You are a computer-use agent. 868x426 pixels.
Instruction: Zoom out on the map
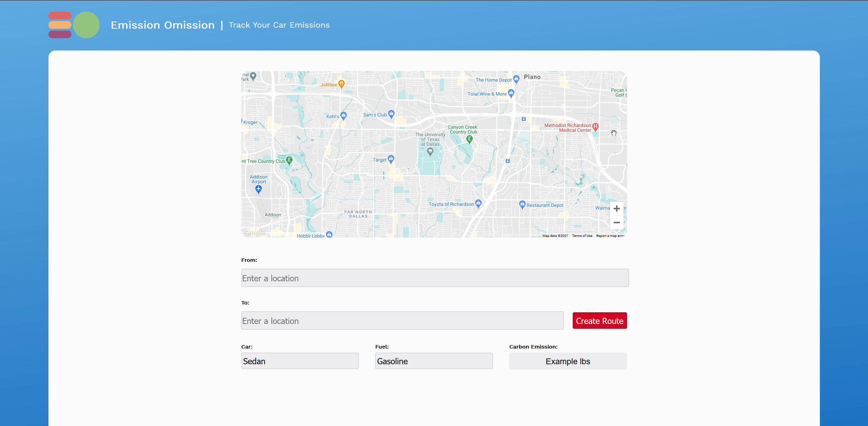click(616, 223)
